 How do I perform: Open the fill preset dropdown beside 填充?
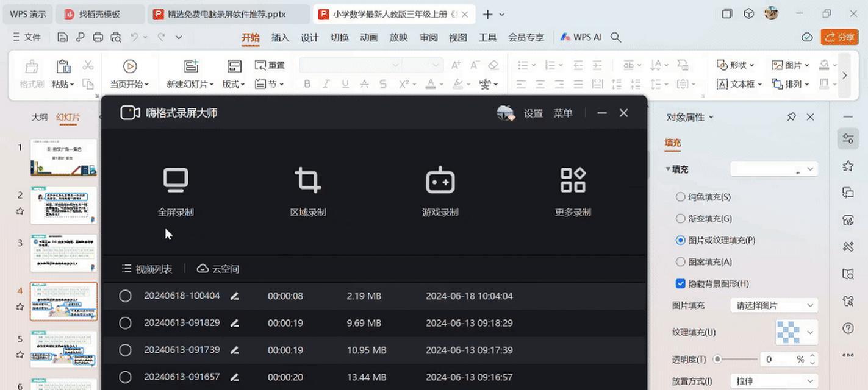[774, 169]
